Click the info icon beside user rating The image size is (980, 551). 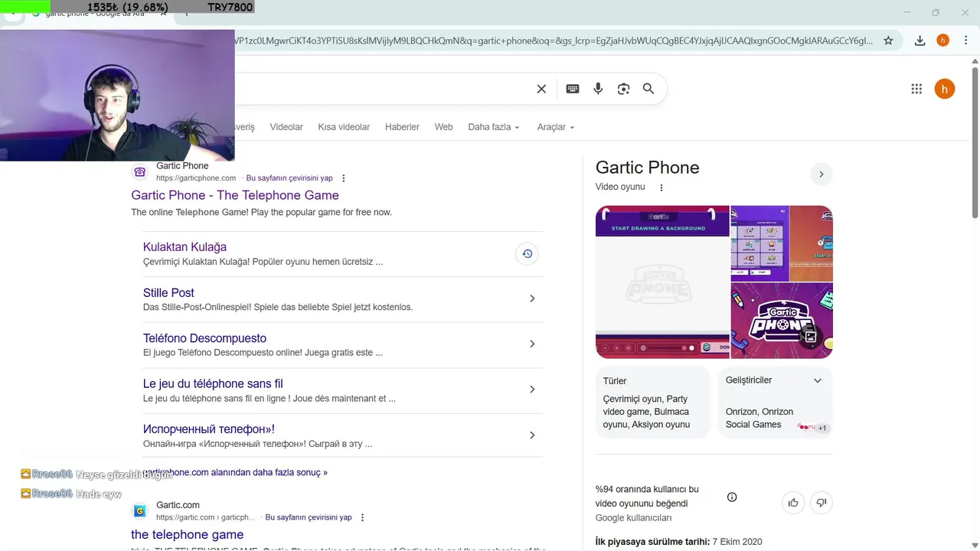(x=732, y=497)
